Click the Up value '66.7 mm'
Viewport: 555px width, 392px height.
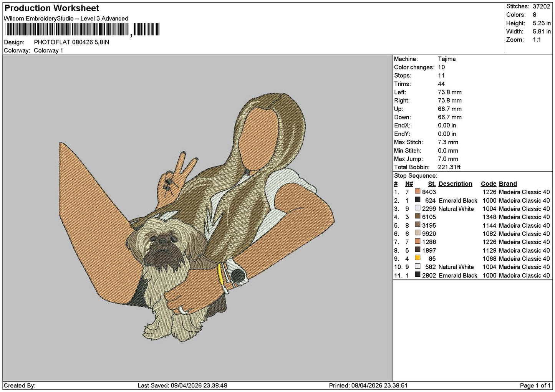(450, 109)
